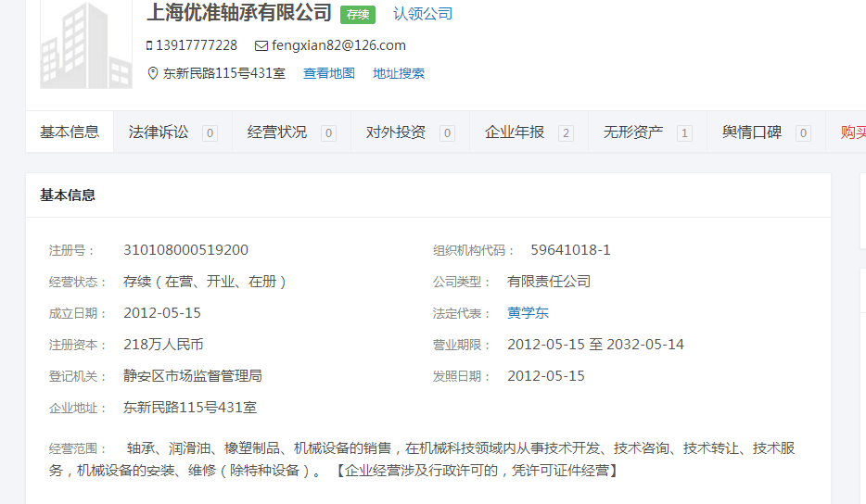Select the 基本信息 tab
The image size is (866, 504).
coord(70,132)
